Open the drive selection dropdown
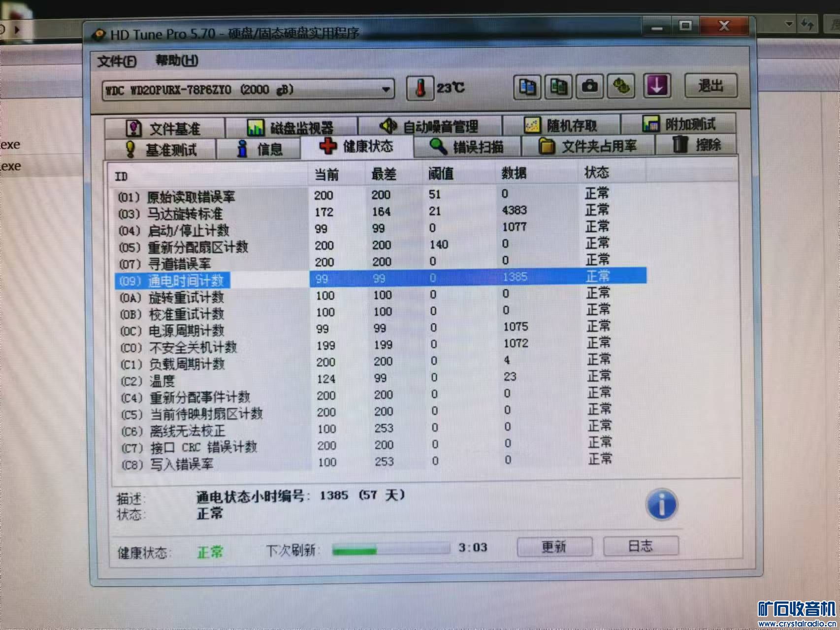 [x=248, y=90]
